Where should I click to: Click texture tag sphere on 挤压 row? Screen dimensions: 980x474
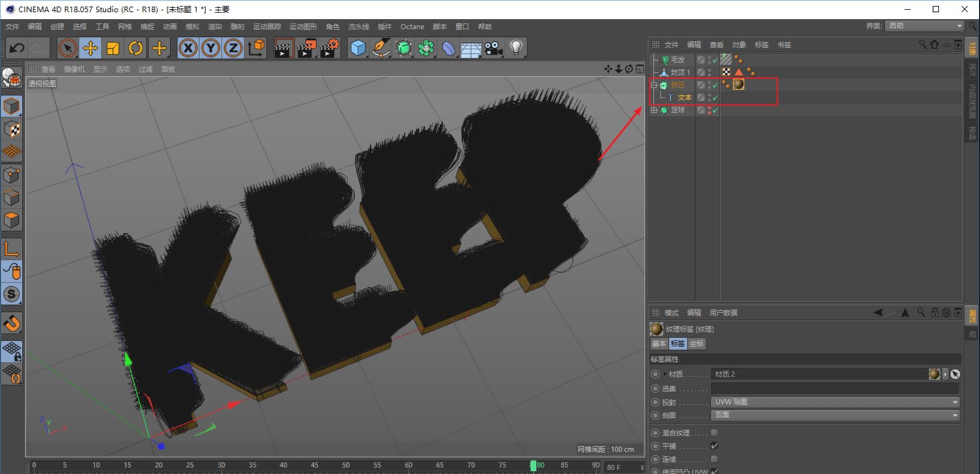tap(738, 85)
